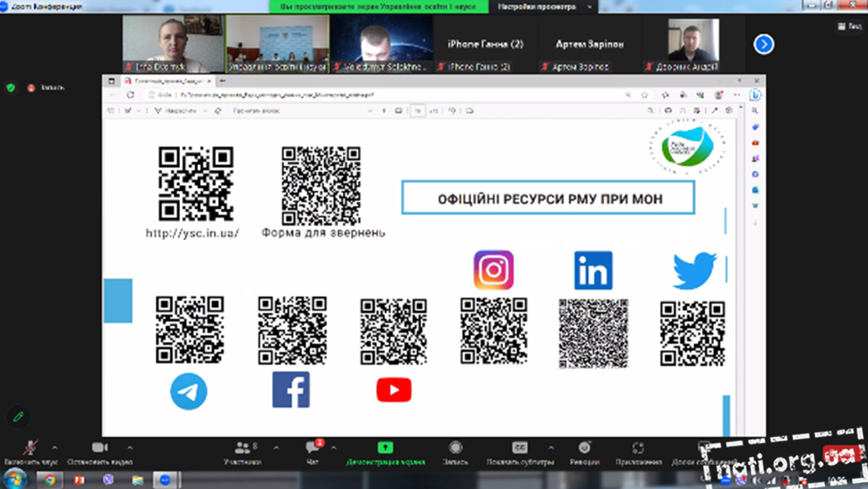This screenshot has height=489, width=868.
Task: Click the tab actions icon in browser
Action: point(111,81)
